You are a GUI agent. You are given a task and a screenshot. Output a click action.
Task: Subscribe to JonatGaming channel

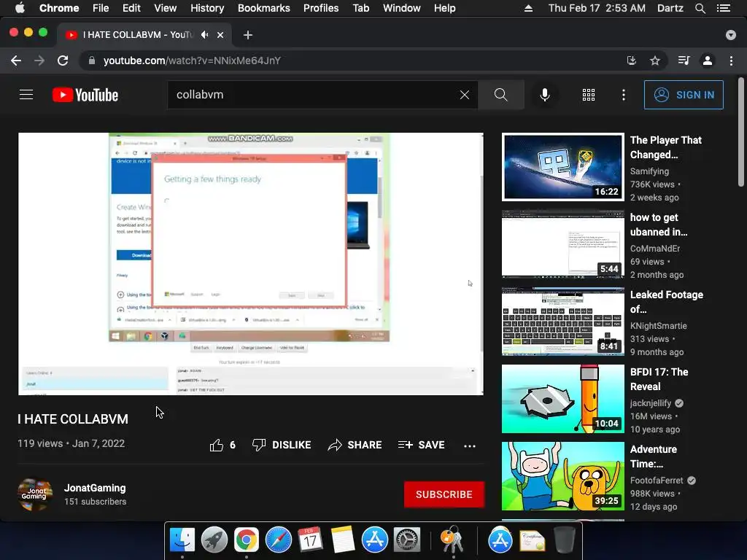pyautogui.click(x=444, y=494)
